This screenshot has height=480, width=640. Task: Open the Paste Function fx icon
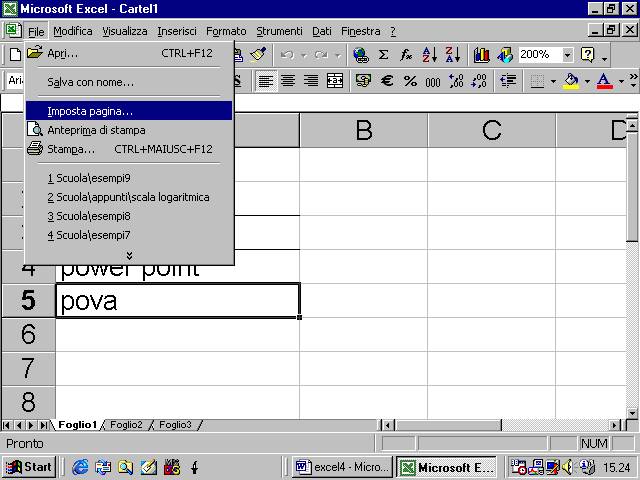406,55
